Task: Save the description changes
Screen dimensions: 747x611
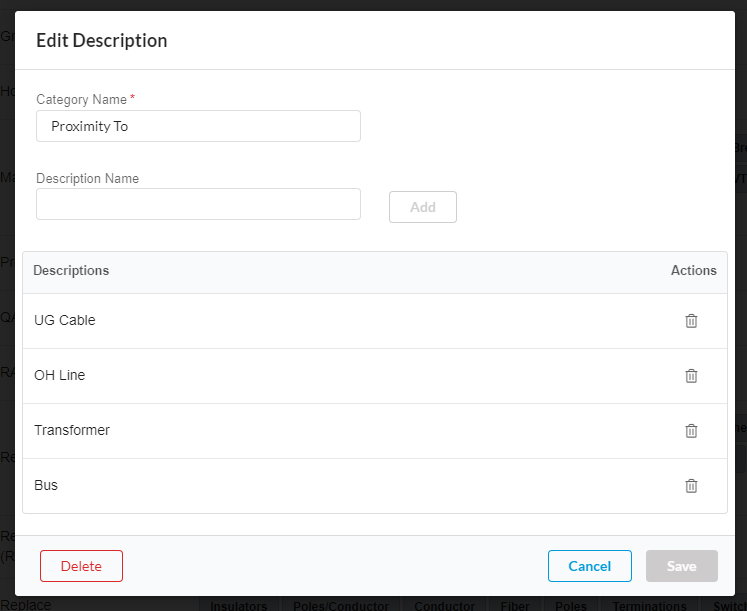Action: [681, 566]
